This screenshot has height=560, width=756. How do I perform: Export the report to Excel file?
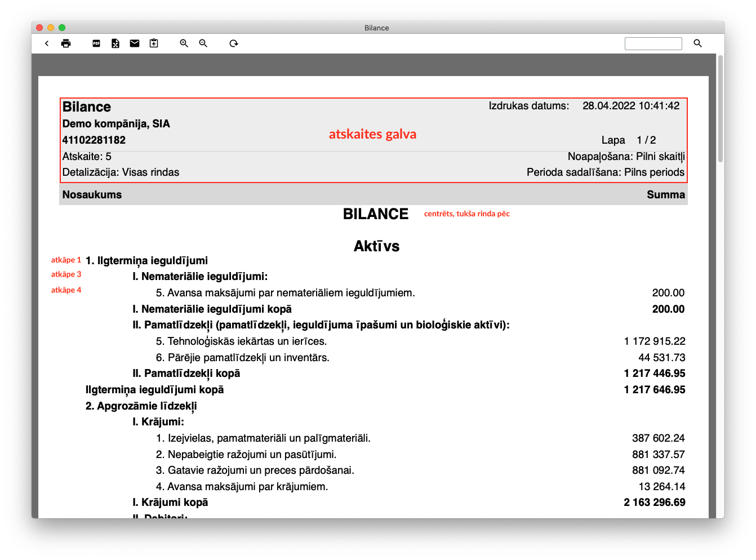(115, 43)
